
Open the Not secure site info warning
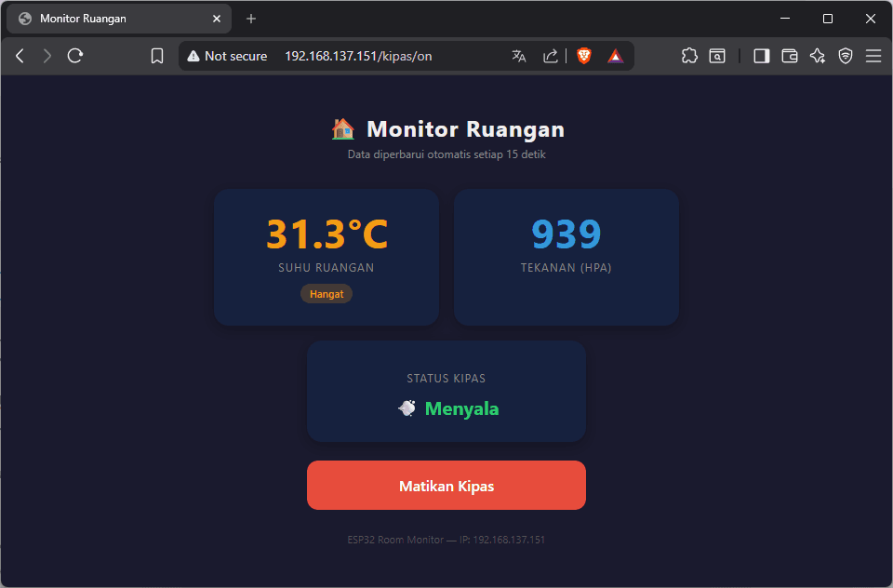pos(227,56)
